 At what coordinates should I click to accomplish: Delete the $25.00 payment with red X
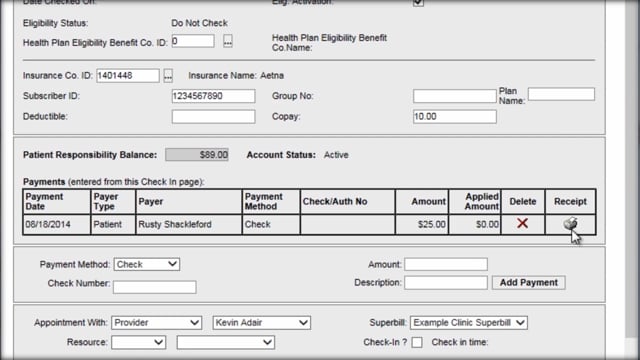(x=522, y=223)
